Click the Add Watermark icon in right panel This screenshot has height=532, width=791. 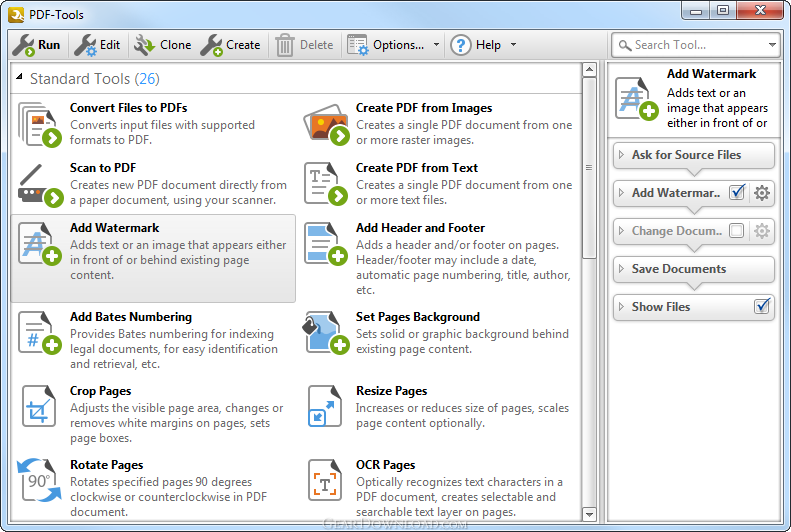(637, 99)
